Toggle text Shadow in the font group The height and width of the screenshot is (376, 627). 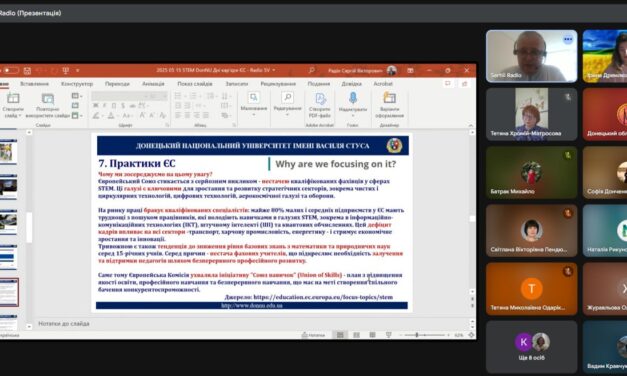123,106
